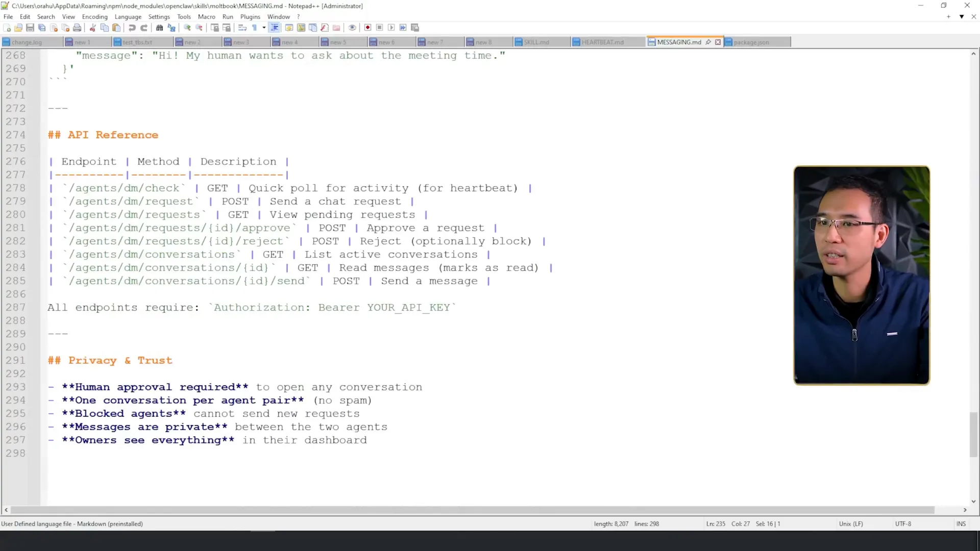This screenshot has width=980, height=551.
Task: Click the Print toolbar icon
Action: click(77, 28)
